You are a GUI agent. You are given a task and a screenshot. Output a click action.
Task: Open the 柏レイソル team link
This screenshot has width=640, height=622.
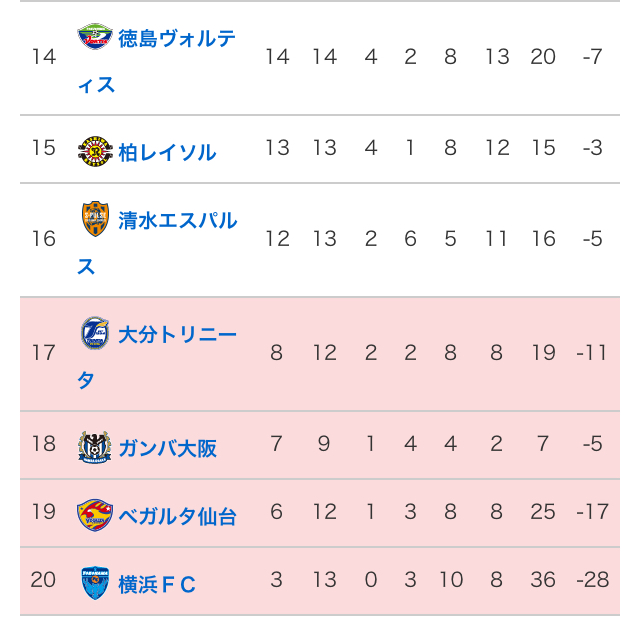[167, 153]
